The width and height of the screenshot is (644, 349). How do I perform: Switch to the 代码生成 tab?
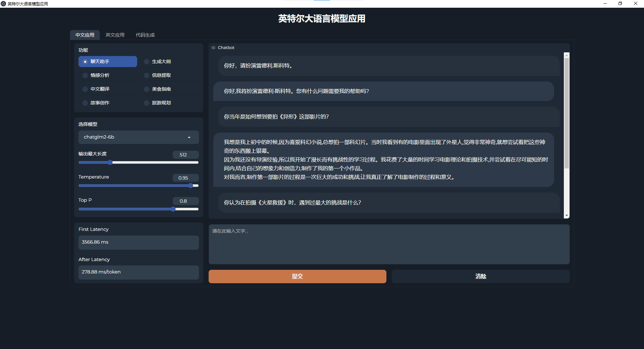point(145,35)
